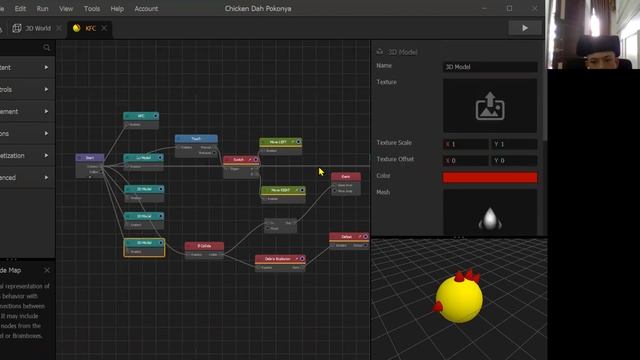This screenshot has height=360, width=640.
Task: Click the pencil edit icon on Move LEFT node
Action: pyautogui.click(x=293, y=142)
